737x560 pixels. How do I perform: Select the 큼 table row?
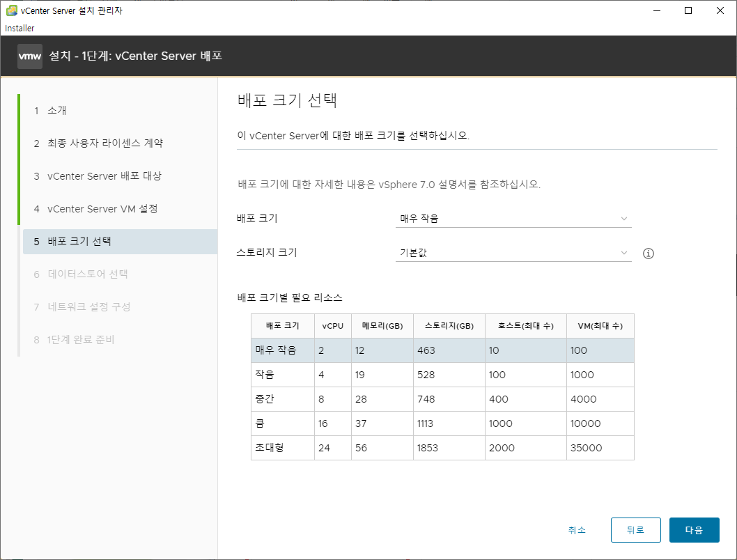point(442,423)
